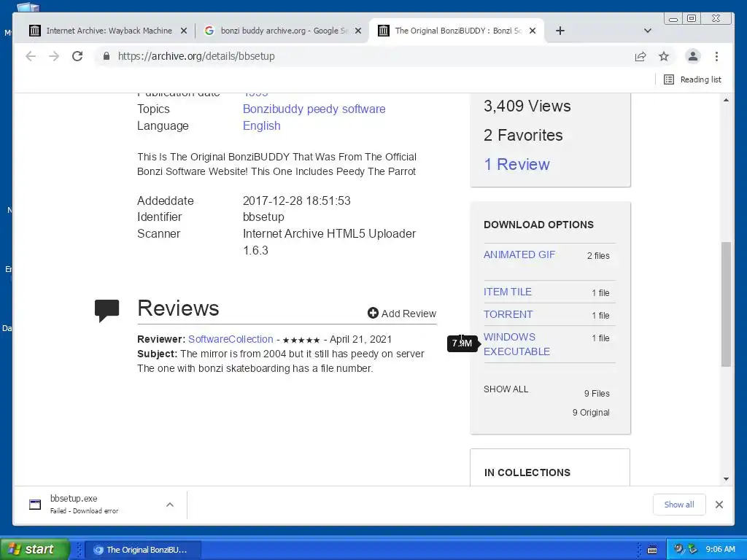Bookmark this page with the star
Image resolution: width=747 pixels, height=560 pixels.
tap(664, 56)
